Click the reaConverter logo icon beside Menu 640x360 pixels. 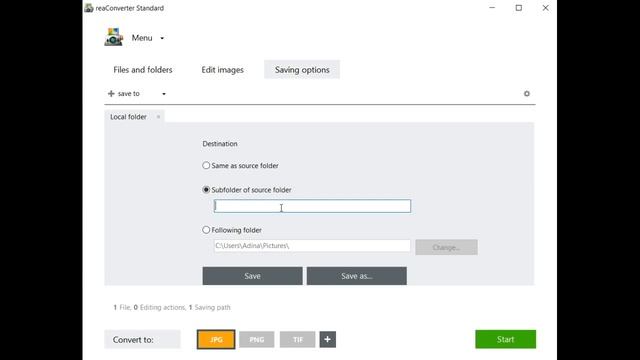coord(114,37)
